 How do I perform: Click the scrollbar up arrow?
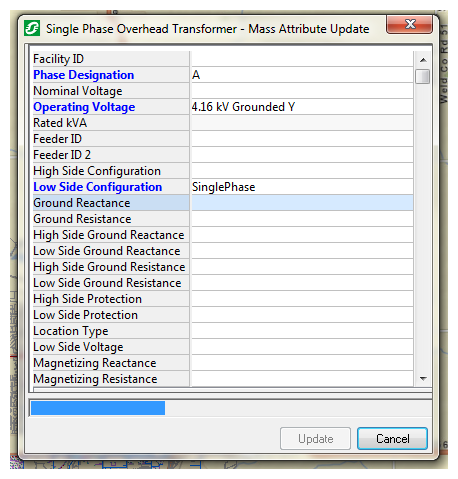(x=423, y=60)
